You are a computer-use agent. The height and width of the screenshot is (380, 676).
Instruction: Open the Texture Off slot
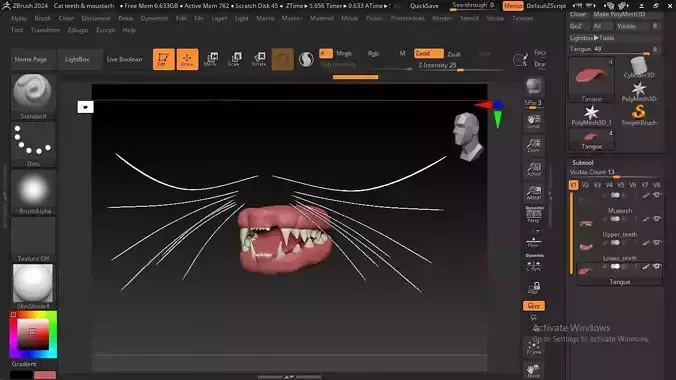(x=33, y=239)
